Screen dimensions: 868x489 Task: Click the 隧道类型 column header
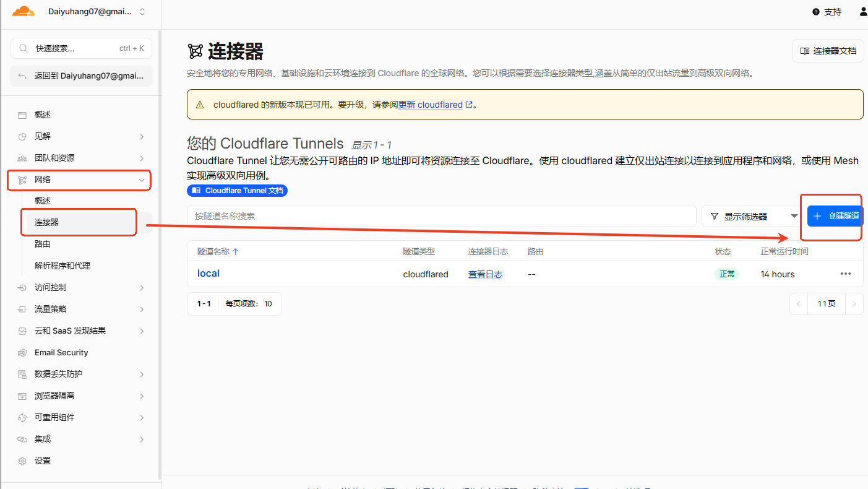coord(419,251)
